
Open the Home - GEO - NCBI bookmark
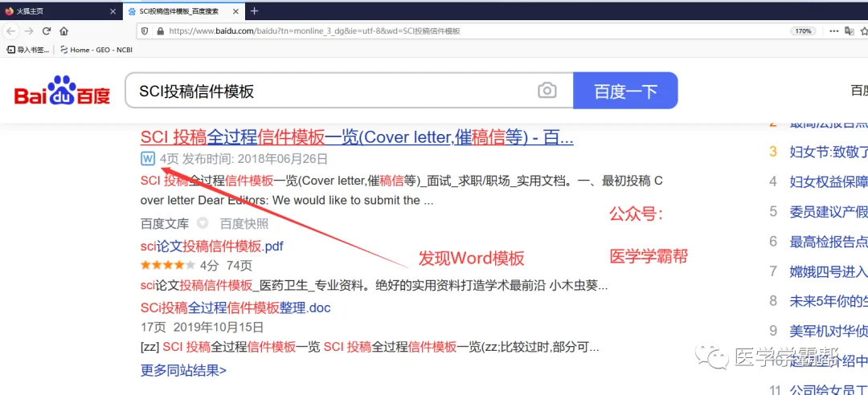tap(96, 50)
